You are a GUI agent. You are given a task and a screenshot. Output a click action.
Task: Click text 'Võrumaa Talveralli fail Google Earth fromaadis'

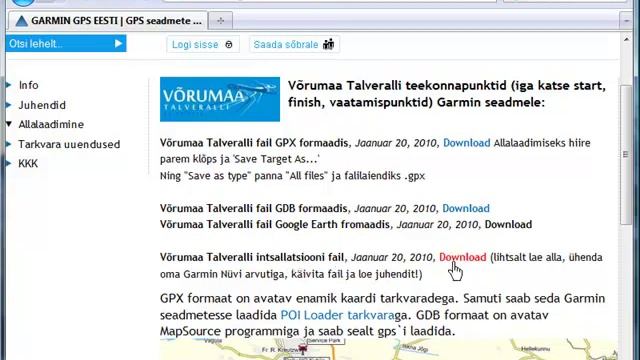point(275,224)
